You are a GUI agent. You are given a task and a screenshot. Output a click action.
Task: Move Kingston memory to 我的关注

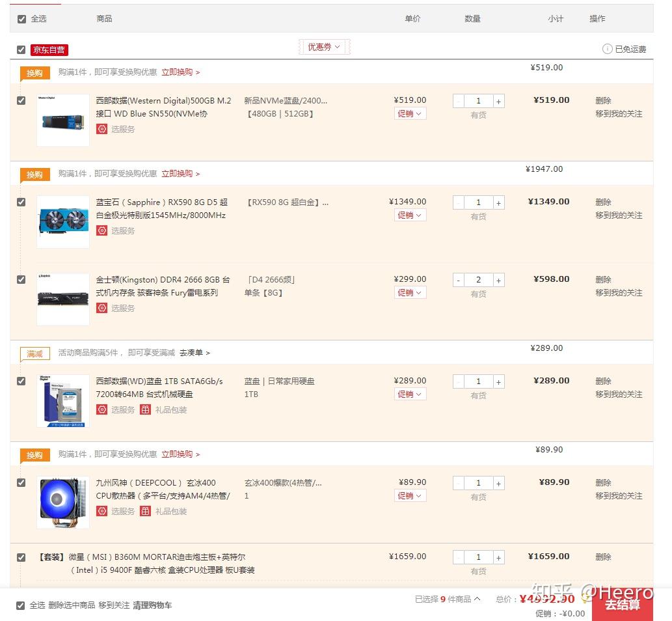619,292
